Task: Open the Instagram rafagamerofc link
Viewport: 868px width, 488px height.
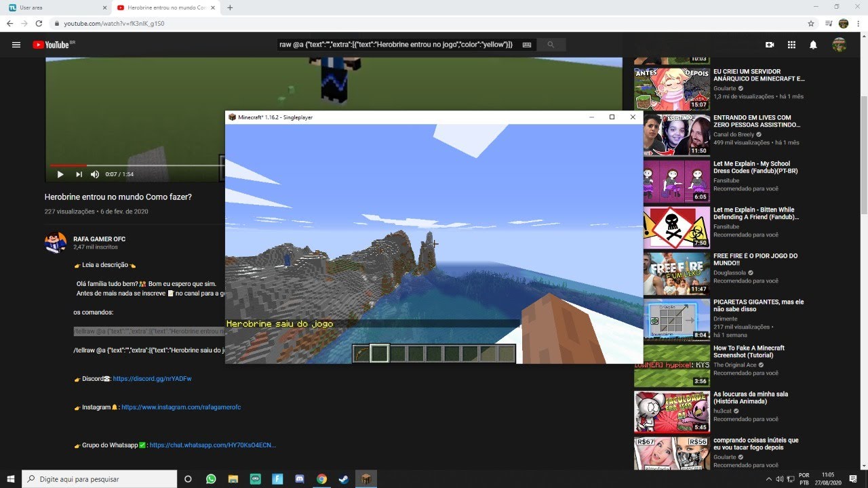Action: pyautogui.click(x=181, y=407)
